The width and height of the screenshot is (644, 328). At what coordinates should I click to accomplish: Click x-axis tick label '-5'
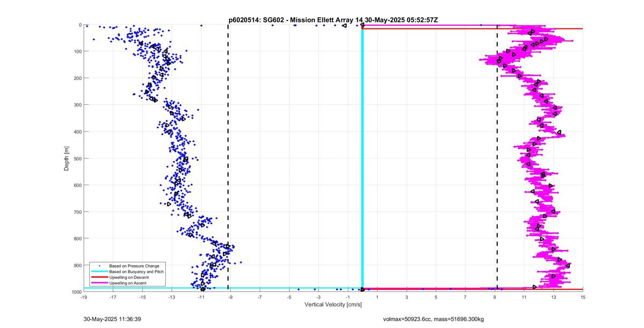tap(289, 297)
